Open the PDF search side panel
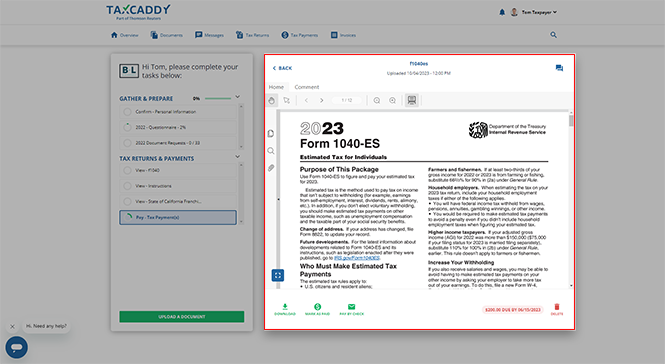 [x=271, y=151]
